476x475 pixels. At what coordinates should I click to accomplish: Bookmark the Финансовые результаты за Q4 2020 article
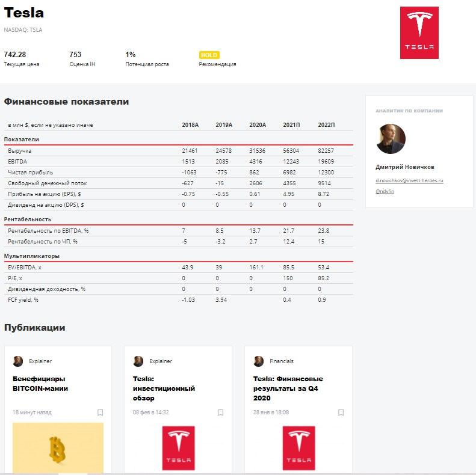click(x=341, y=412)
